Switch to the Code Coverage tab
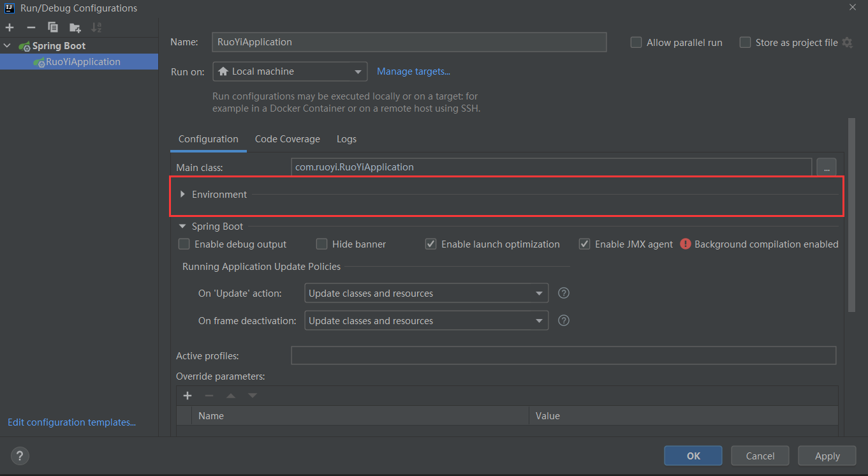Image resolution: width=868 pixels, height=476 pixels. 287,139
